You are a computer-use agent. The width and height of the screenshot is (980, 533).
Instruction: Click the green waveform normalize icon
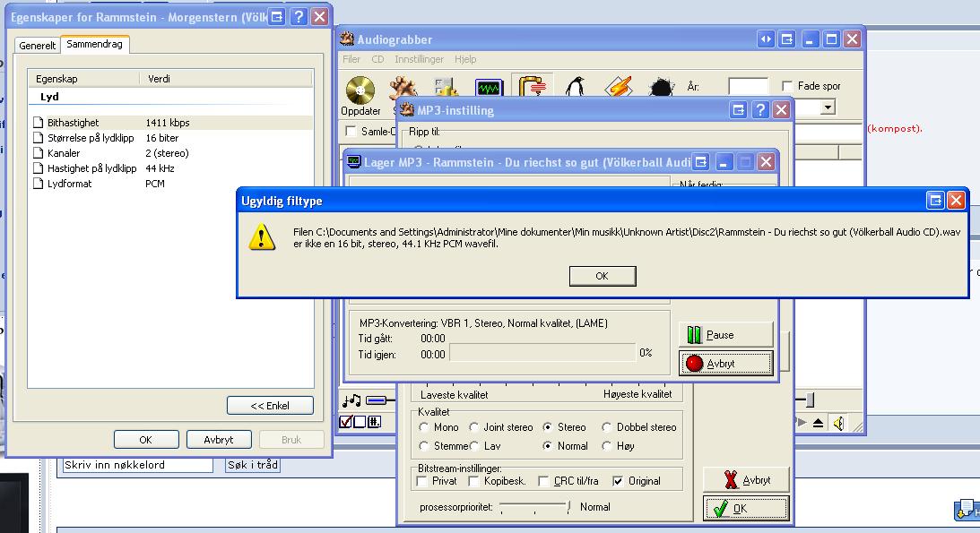tap(489, 88)
